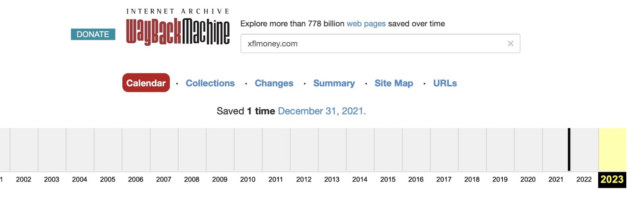
Task: Click the DONATE button
Action: click(x=93, y=34)
